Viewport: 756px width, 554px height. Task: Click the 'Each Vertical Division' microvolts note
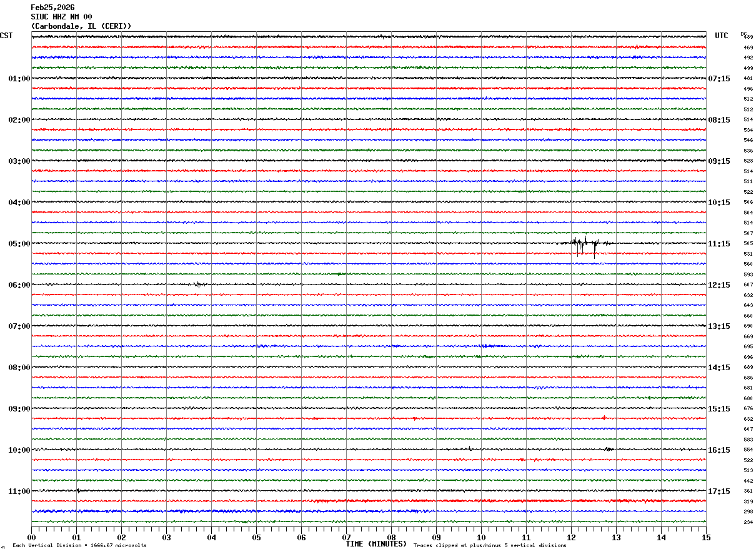coord(79,546)
